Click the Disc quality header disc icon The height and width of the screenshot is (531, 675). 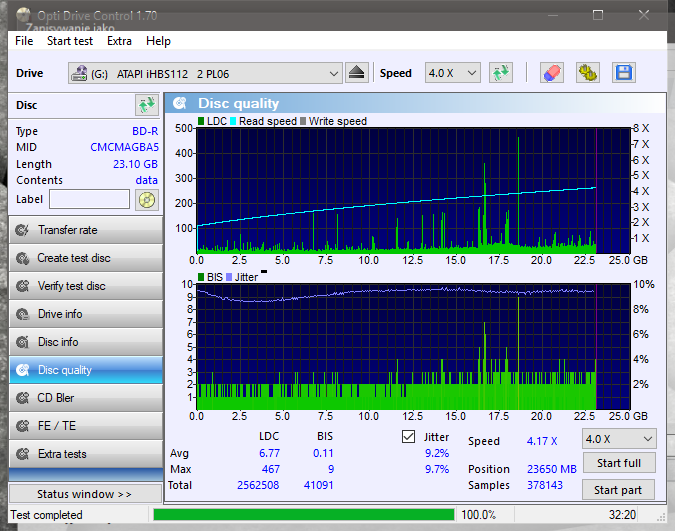pos(180,103)
